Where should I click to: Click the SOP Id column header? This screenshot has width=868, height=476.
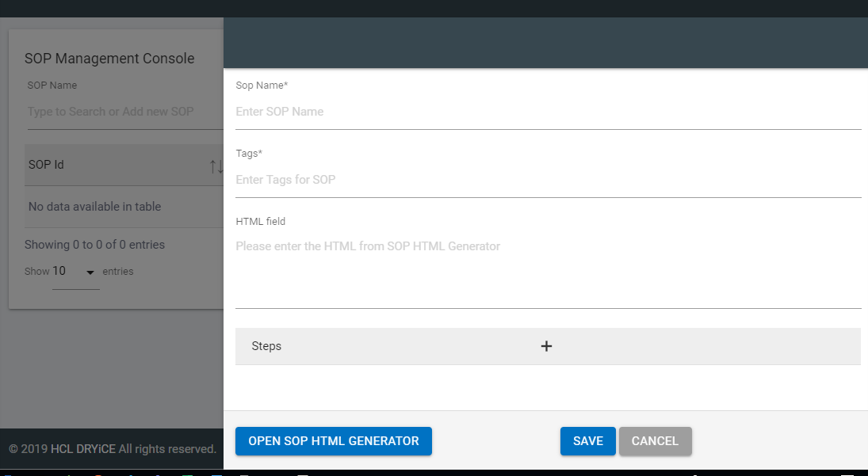tap(47, 165)
